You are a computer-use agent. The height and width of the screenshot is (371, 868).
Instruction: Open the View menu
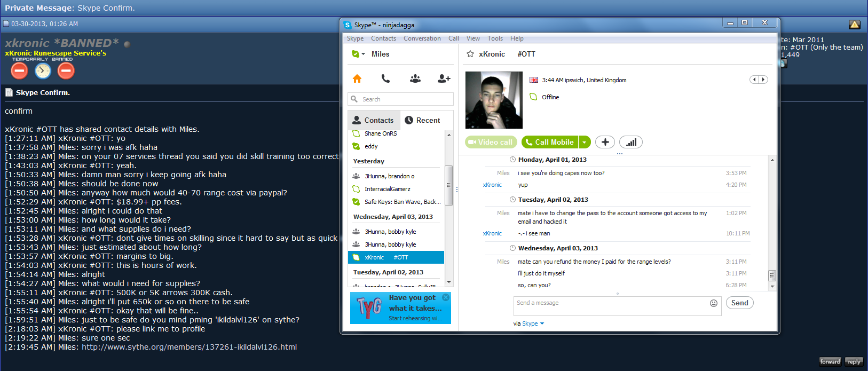pos(473,38)
